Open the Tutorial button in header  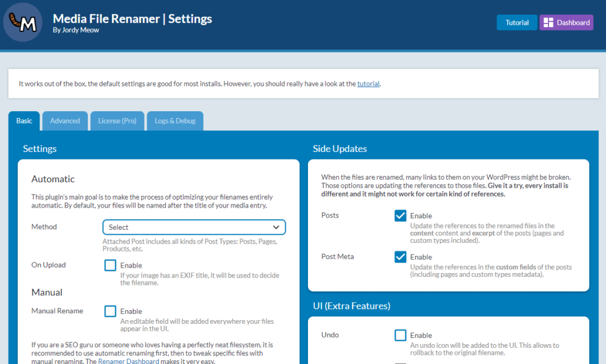click(517, 22)
